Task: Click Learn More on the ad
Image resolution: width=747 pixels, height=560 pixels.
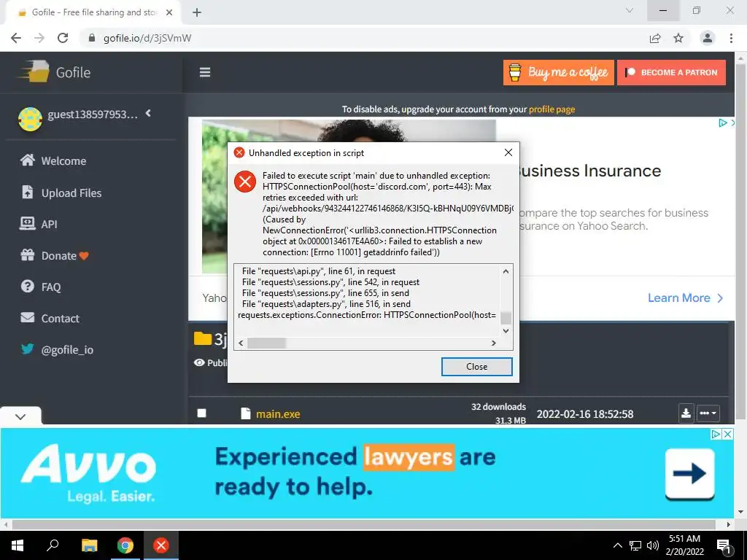Action: pyautogui.click(x=685, y=298)
